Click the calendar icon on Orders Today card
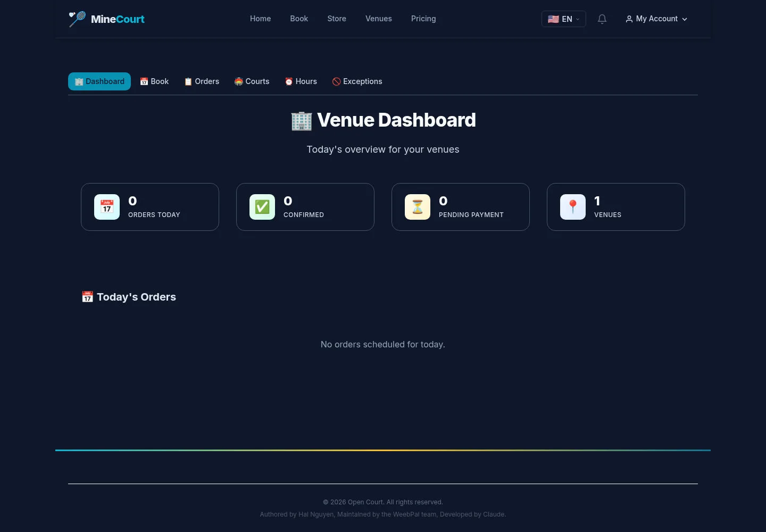This screenshot has width=766, height=532. [x=107, y=207]
